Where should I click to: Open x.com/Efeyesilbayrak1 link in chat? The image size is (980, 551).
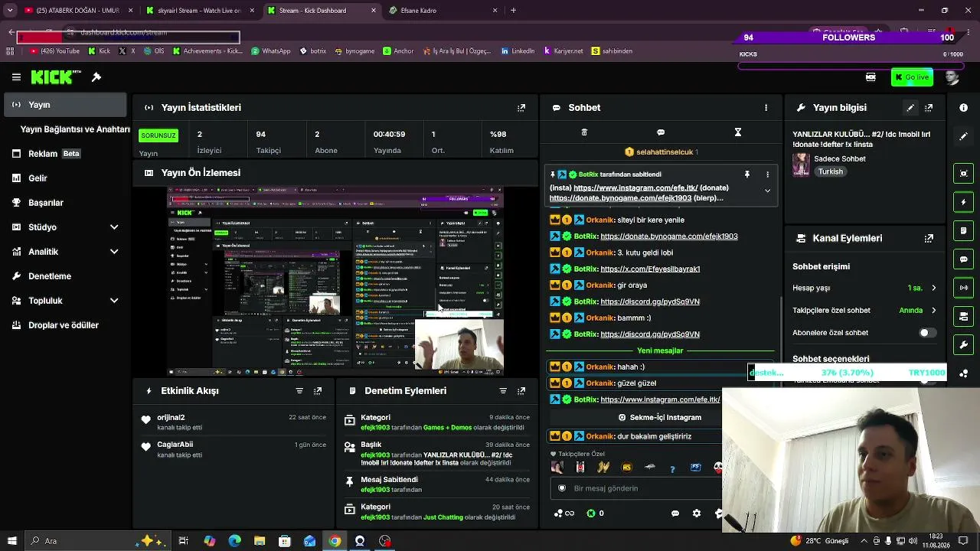(x=650, y=269)
